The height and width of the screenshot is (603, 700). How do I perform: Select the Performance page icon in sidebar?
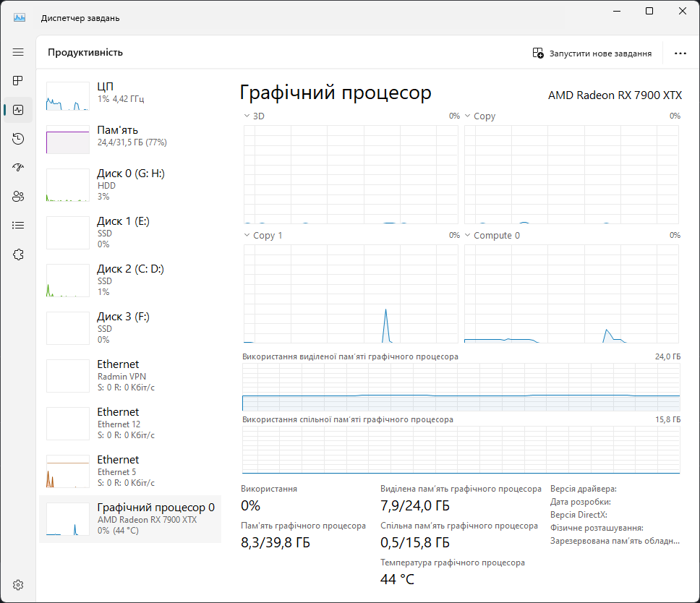click(18, 110)
